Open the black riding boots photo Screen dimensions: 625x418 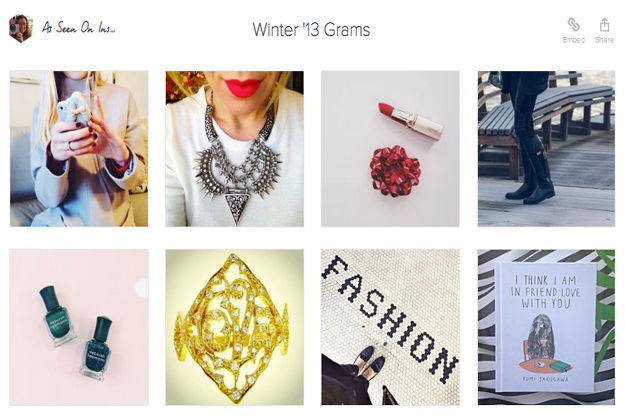[546, 149]
